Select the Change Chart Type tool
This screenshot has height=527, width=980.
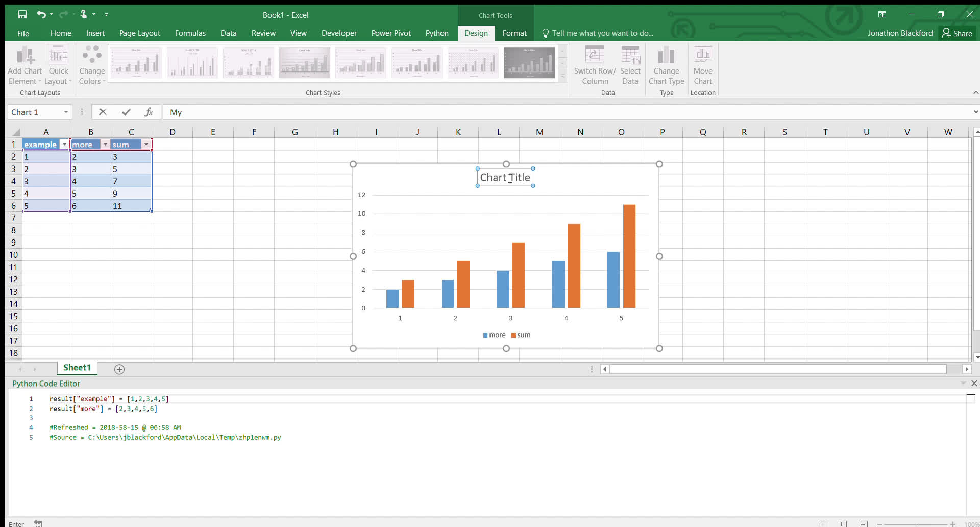667,65
